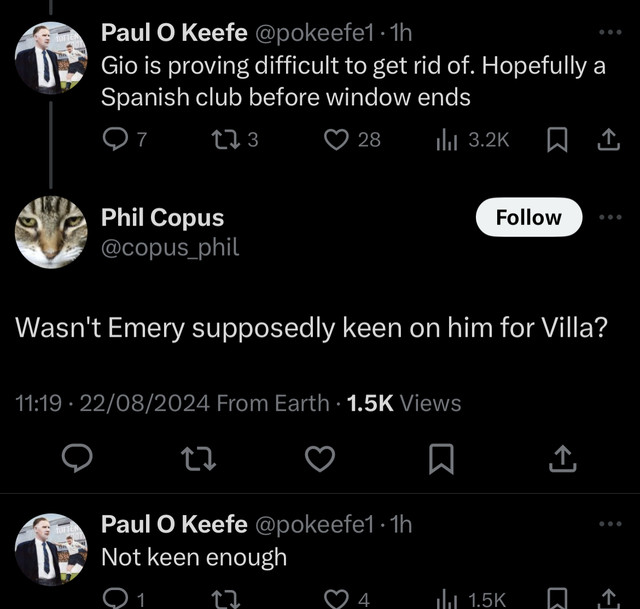Bookmark Phil Copus's main tweet

point(441,459)
